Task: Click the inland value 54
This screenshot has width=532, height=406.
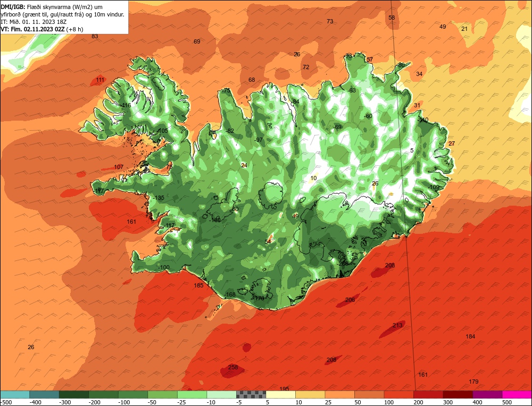Action: tap(268, 242)
